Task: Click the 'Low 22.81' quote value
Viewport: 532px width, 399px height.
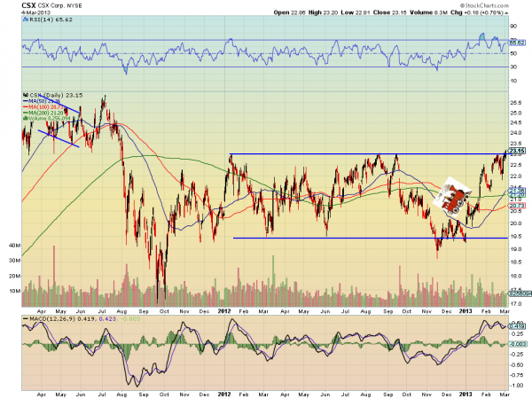Action: pyautogui.click(x=356, y=12)
